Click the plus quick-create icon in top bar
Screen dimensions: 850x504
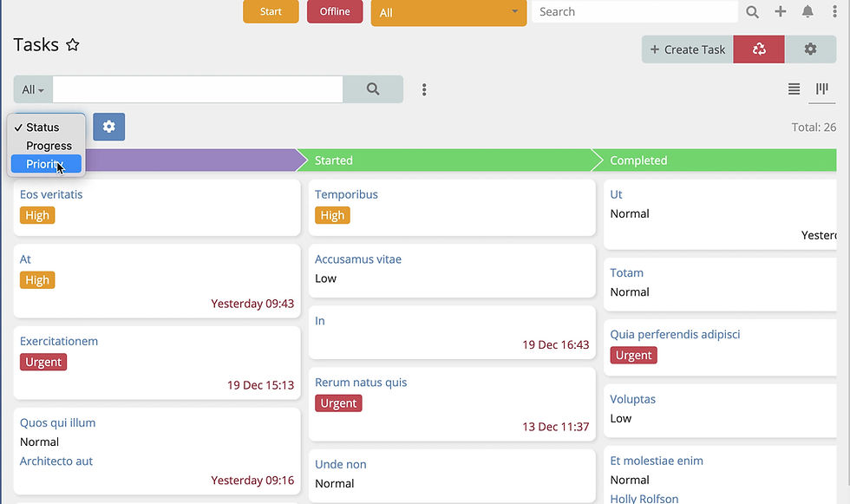tap(780, 11)
